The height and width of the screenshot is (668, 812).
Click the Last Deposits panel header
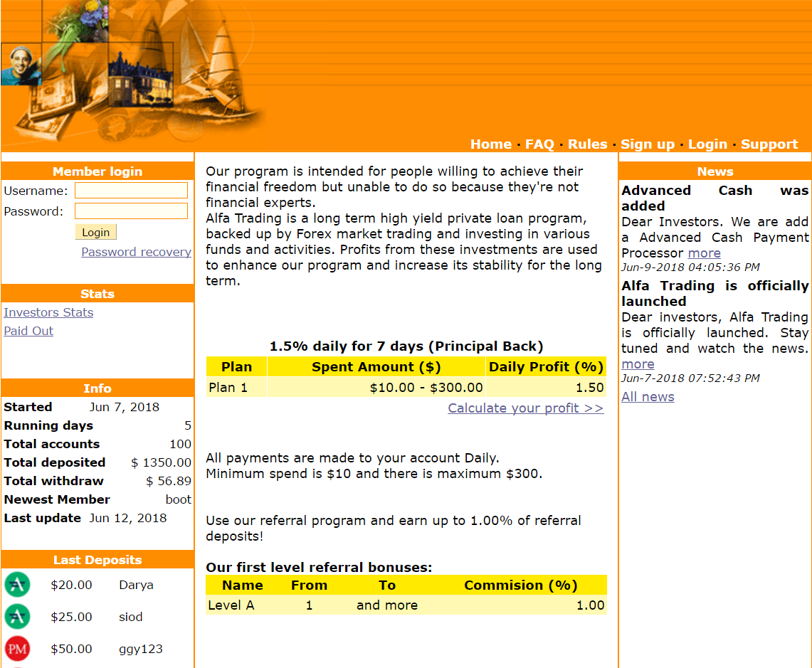click(x=97, y=560)
